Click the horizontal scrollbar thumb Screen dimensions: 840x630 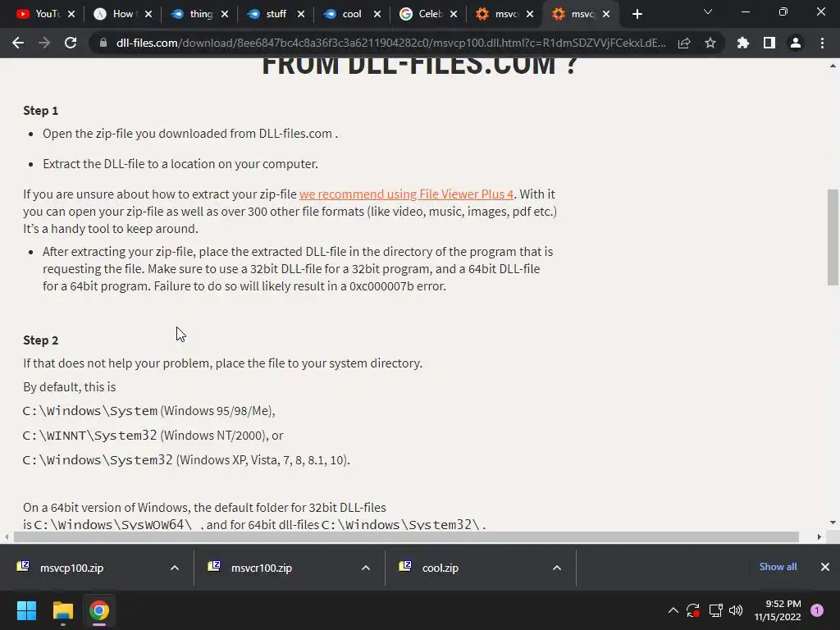(x=406, y=536)
